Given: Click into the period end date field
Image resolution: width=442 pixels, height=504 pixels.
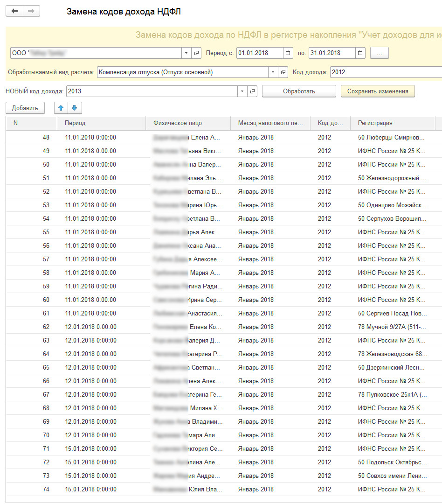Looking at the screenshot, I should [x=332, y=53].
